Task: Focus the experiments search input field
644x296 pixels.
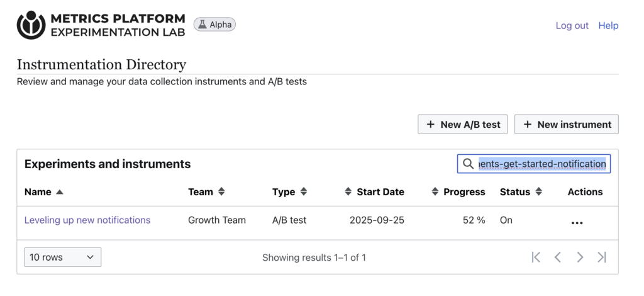Action: click(534, 164)
